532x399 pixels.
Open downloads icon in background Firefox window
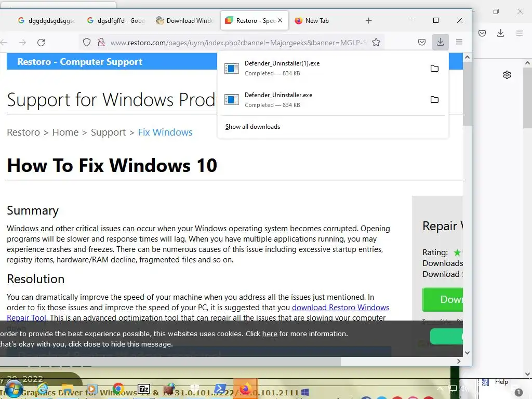click(x=500, y=33)
